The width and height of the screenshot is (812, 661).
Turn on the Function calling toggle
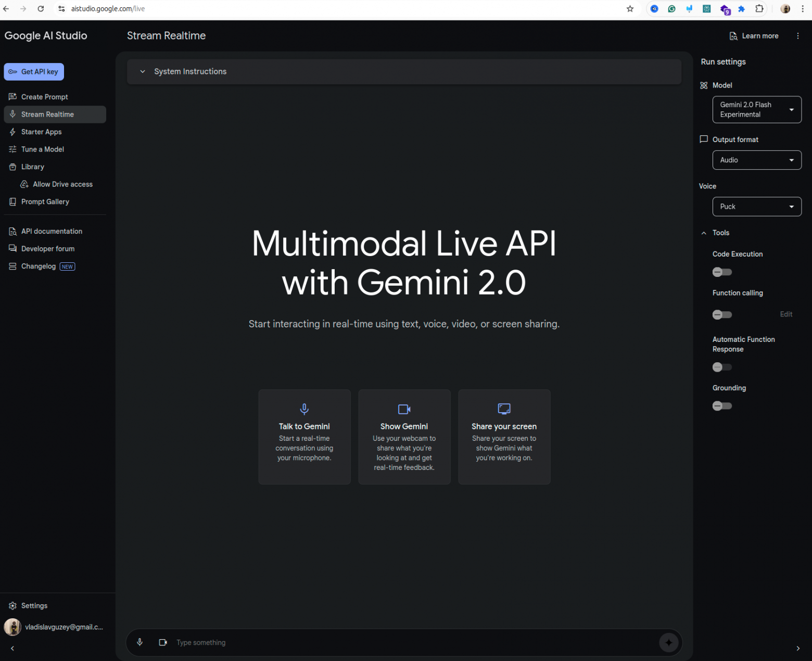click(x=722, y=314)
